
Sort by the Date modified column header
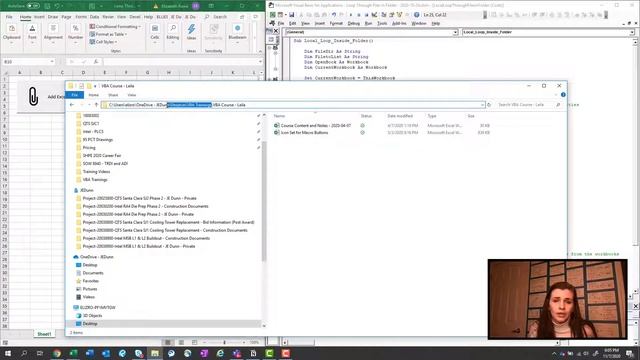tap(400, 116)
